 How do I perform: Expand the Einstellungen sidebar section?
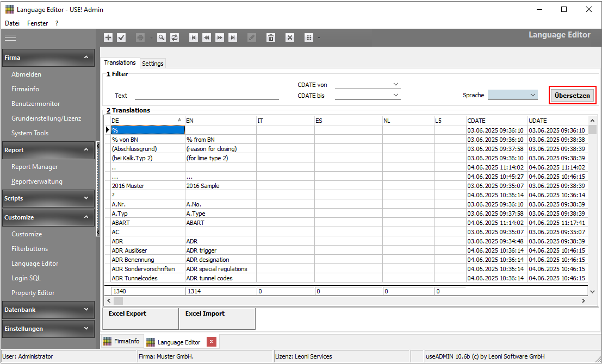pos(86,329)
